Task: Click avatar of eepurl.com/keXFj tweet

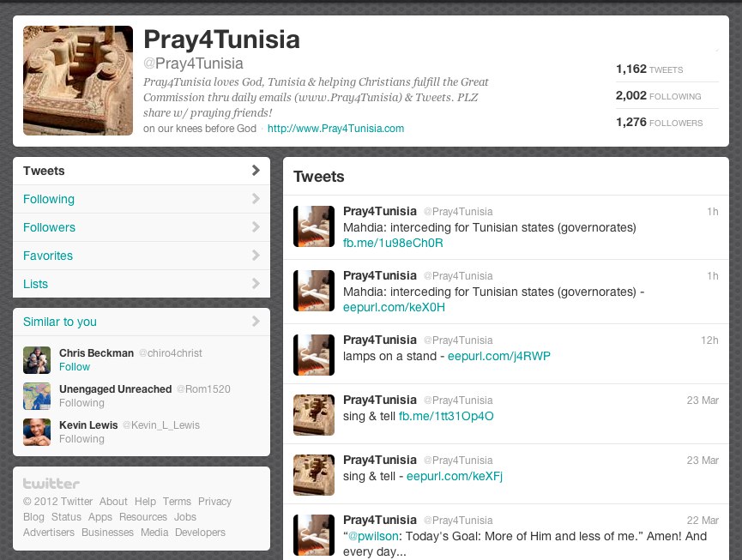Action: click(314, 475)
